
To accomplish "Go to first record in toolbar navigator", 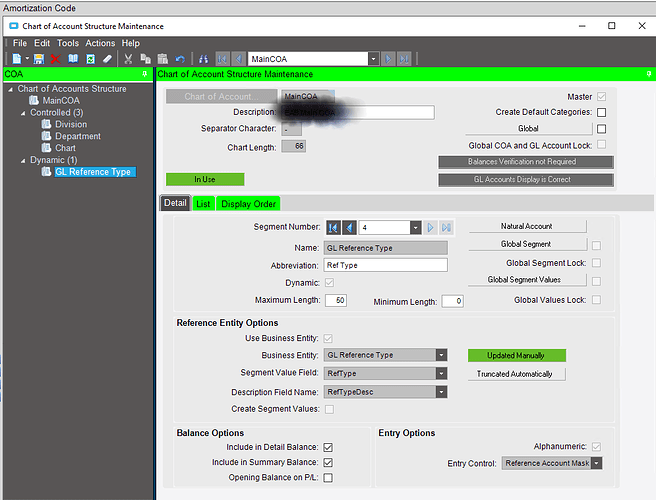I will [222, 59].
